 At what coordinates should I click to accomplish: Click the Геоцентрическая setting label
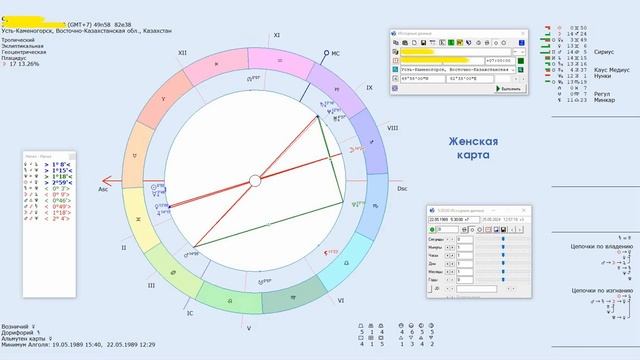[24, 52]
